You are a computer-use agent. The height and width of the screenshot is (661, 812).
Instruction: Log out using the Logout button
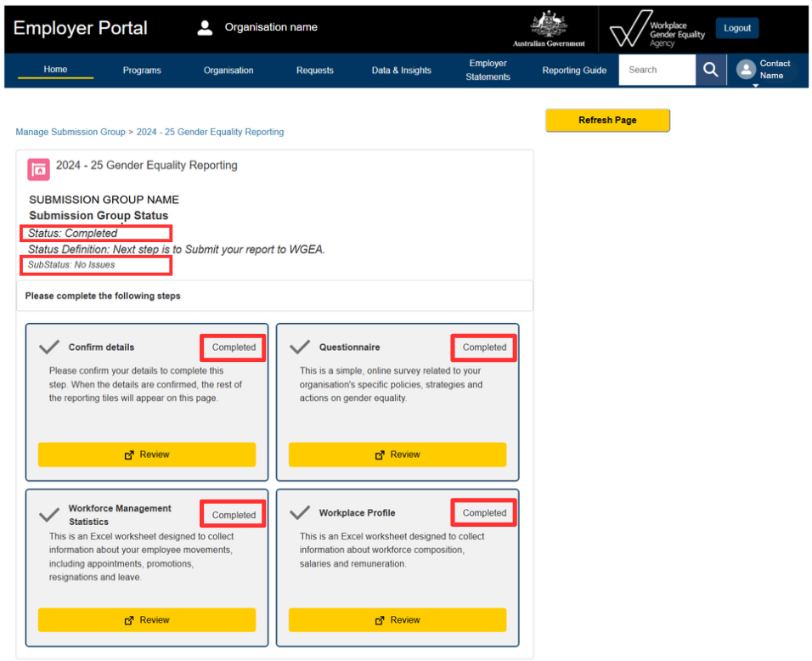(736, 28)
